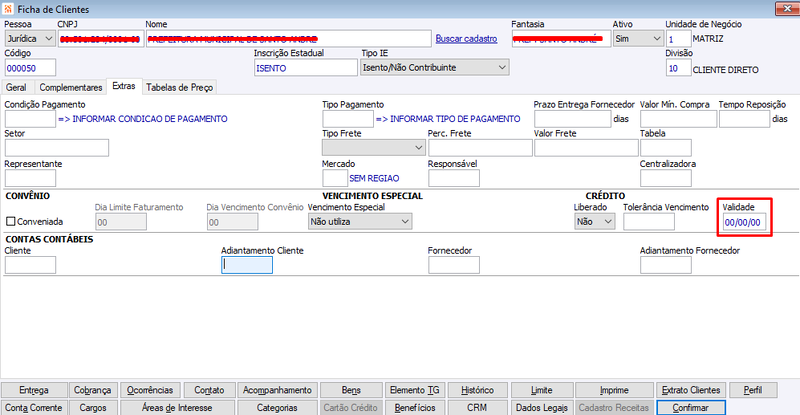Go to Tabelas de Preço tab
Image resolution: width=800 pixels, height=415 pixels.
tap(180, 87)
